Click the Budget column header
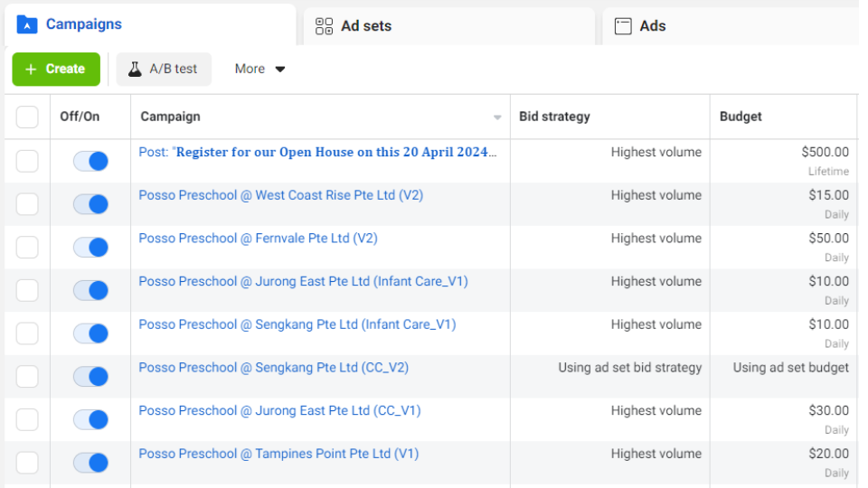The height and width of the screenshot is (488, 868). click(x=741, y=117)
